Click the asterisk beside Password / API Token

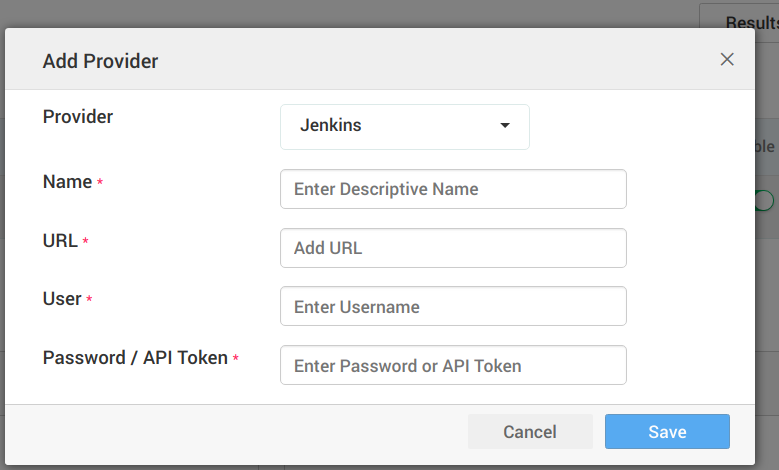click(x=236, y=359)
